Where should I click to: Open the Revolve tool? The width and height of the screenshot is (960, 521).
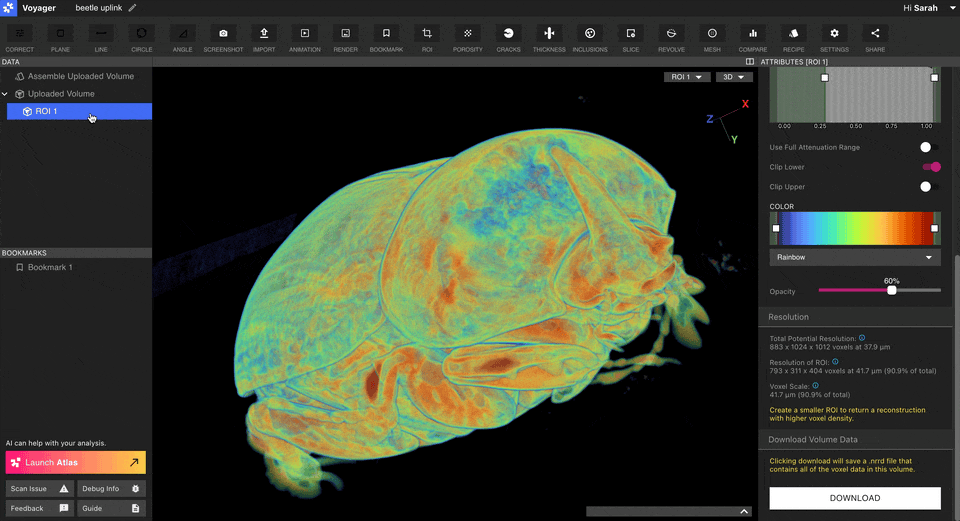[x=671, y=34]
